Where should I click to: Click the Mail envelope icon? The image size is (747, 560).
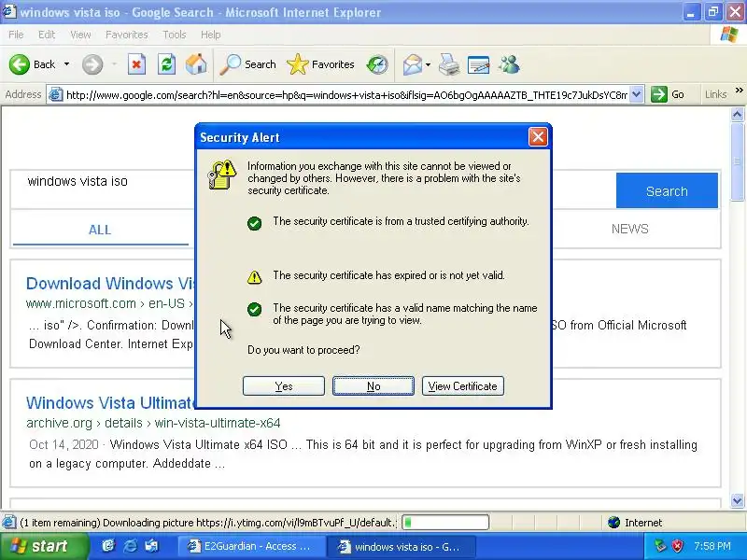point(412,64)
